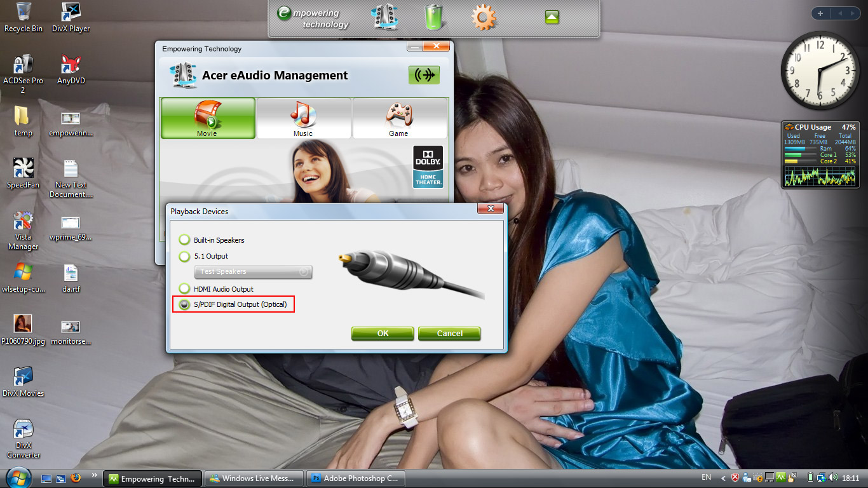
Task: Select the wprime_69 file icon
Action: click(71, 229)
